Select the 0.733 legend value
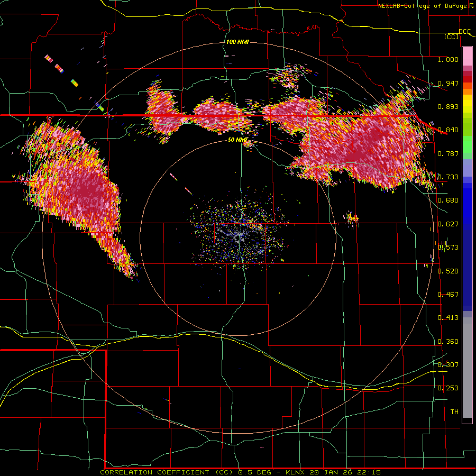This screenshot has height=476, width=476. click(x=448, y=177)
